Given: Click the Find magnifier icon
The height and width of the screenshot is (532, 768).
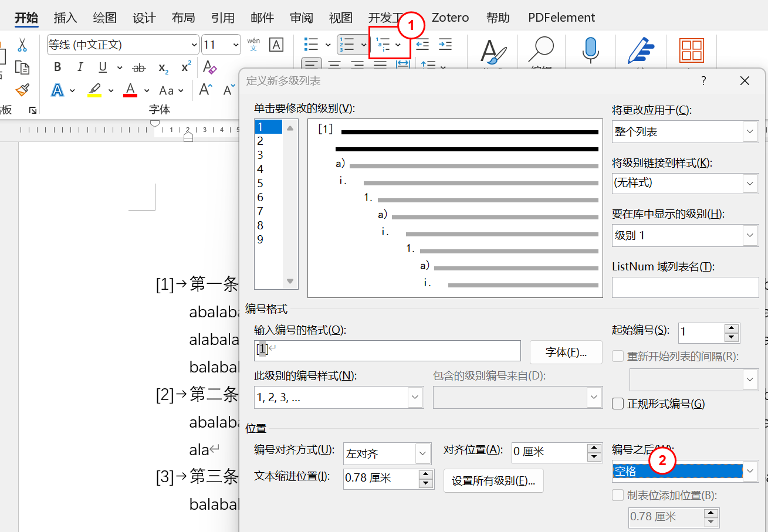Looking at the screenshot, I should click(x=541, y=49).
